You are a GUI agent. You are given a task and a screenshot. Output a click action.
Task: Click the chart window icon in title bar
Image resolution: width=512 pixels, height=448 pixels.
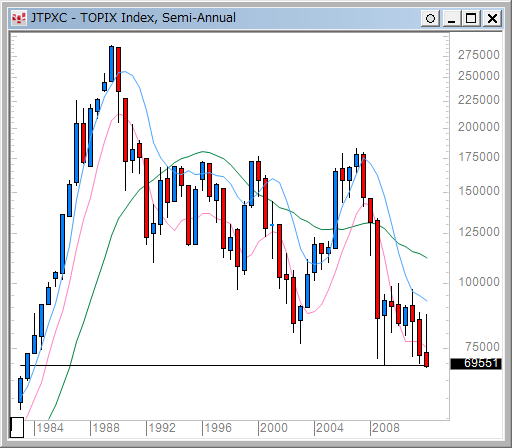[x=19, y=18]
